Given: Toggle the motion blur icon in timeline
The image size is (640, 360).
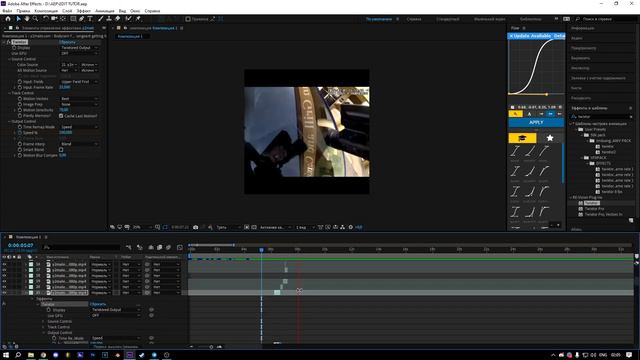Looking at the screenshot, I should click(x=169, y=247).
